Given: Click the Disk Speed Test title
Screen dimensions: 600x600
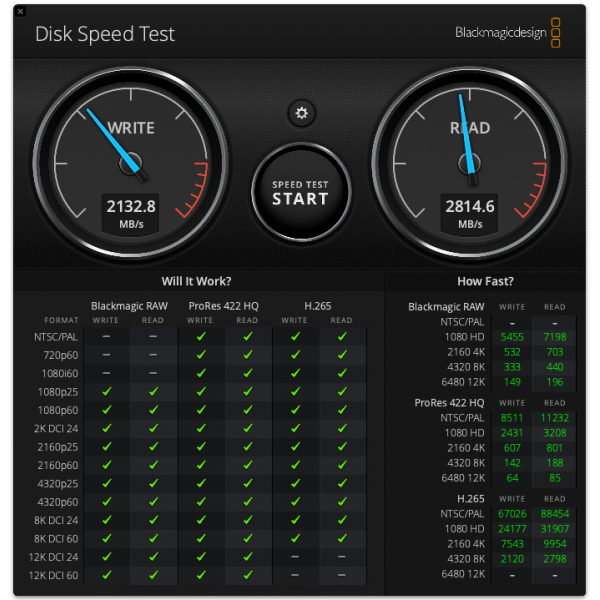Looking at the screenshot, I should click(x=105, y=34).
